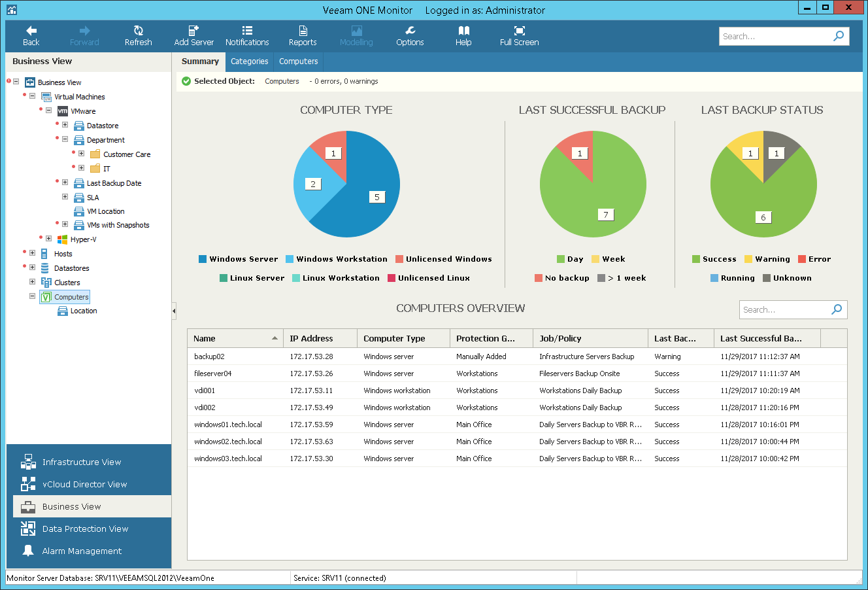Sort the table by IP Address column
The width and height of the screenshot is (868, 590).
320,338
